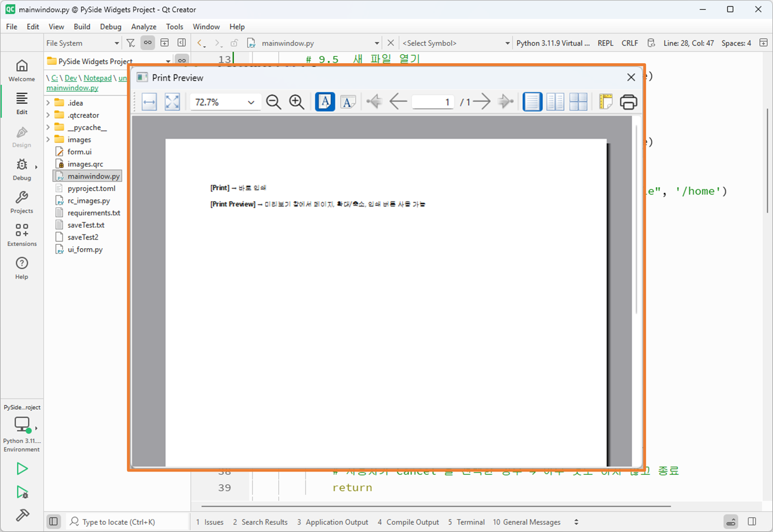Close the File System side panel

182,43
